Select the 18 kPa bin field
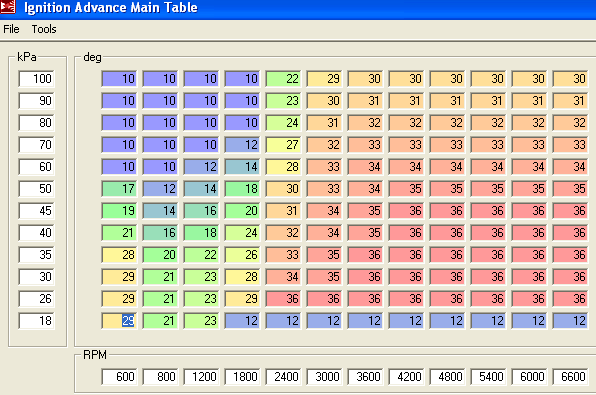Image resolution: width=596 pixels, height=395 pixels. point(36,321)
